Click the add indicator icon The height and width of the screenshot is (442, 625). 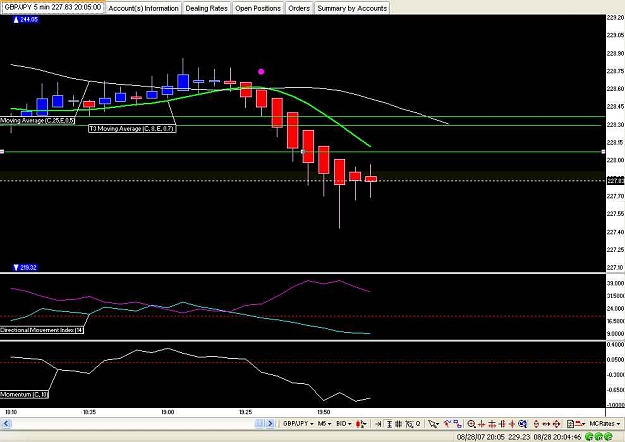pos(409,424)
